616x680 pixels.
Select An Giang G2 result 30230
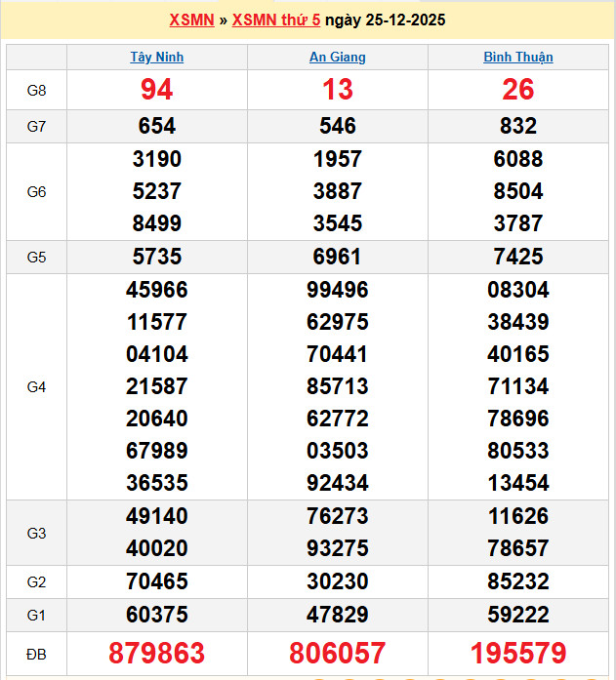[x=337, y=581]
